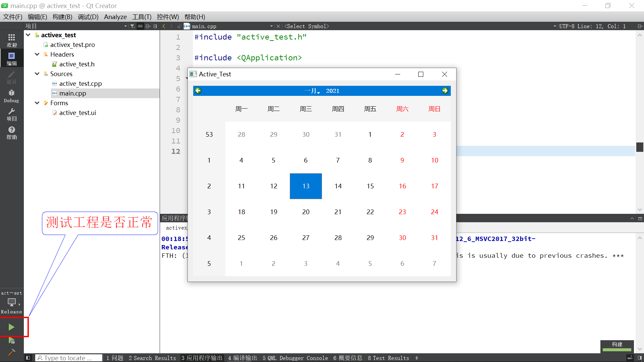Screen dimensions: 644x362
Task: Click the green Run button
Action: [11, 327]
